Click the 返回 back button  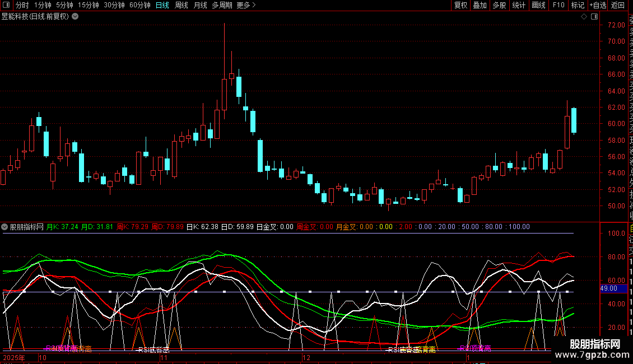point(617,5)
